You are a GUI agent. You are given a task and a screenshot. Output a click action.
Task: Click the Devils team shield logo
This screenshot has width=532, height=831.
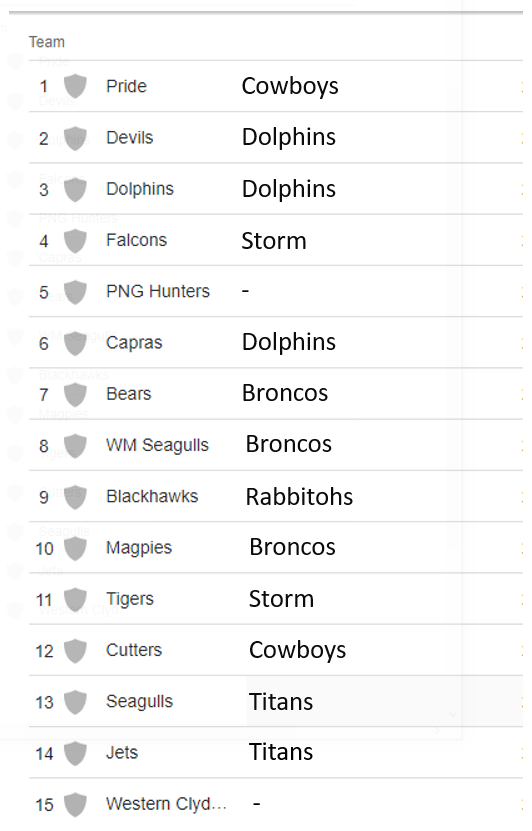click(75, 138)
